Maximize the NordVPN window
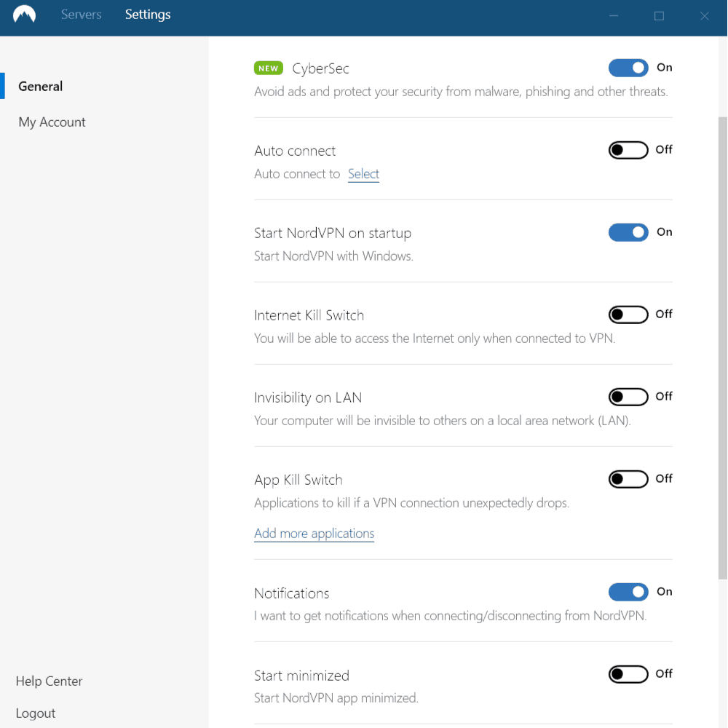 [659, 16]
